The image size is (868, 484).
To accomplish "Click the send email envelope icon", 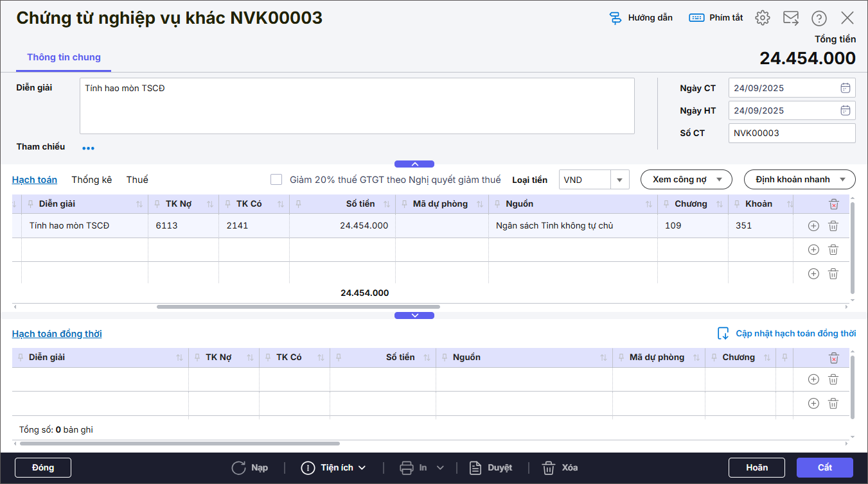I will tap(791, 18).
